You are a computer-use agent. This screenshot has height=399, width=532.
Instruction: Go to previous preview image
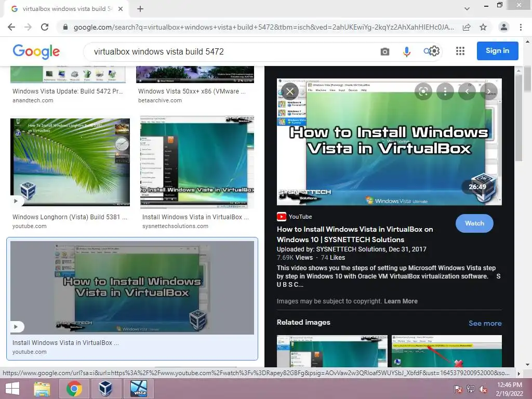(x=467, y=91)
